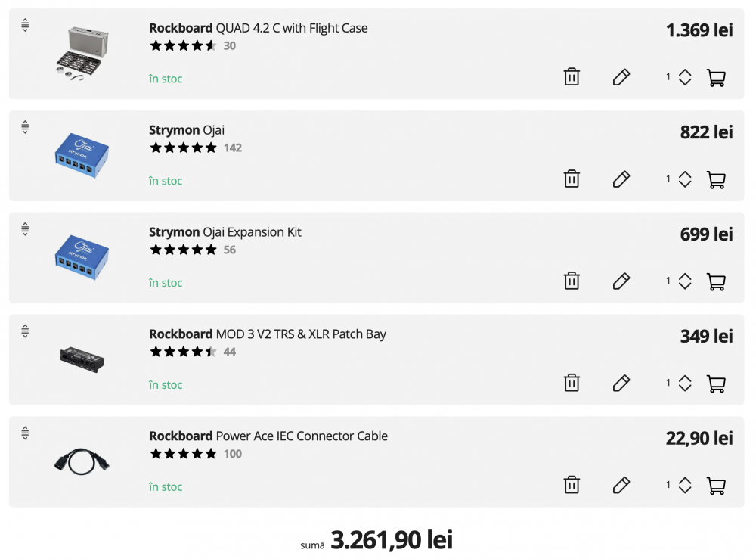
Task: Edit note for Strymon Ojai item
Action: click(621, 179)
